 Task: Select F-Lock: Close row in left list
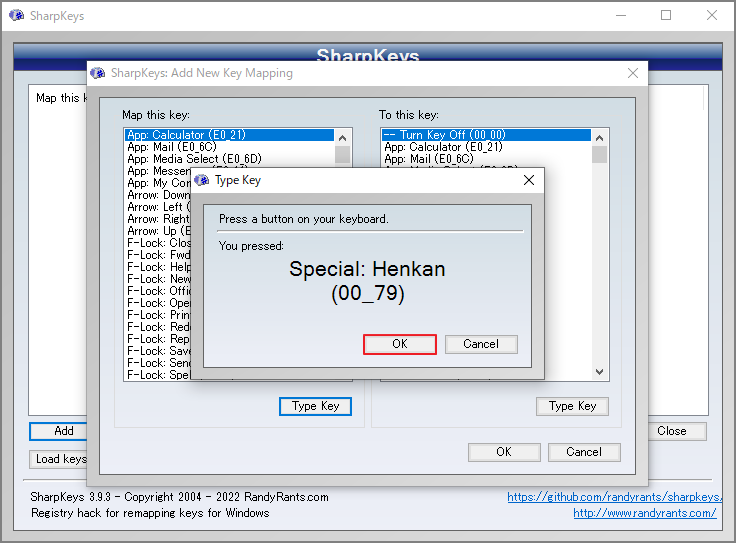click(x=158, y=243)
